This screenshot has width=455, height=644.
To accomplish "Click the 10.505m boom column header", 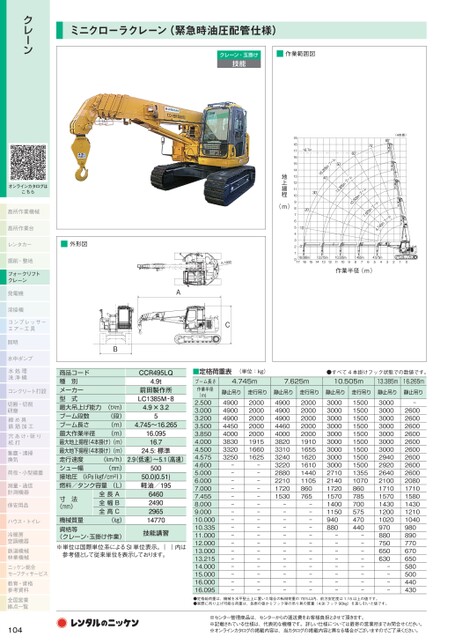I will click(x=348, y=381).
